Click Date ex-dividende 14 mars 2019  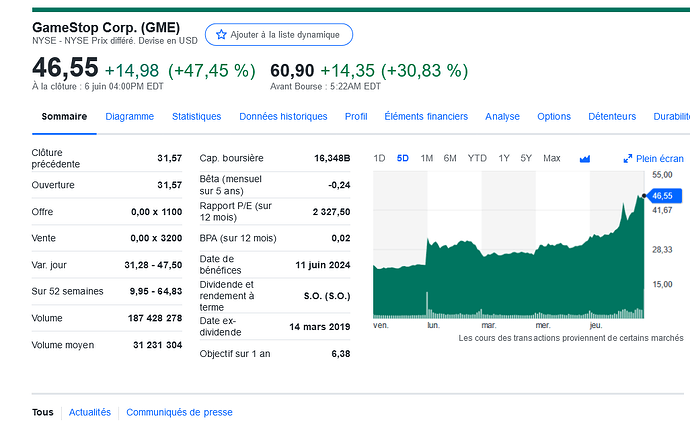pos(319,327)
